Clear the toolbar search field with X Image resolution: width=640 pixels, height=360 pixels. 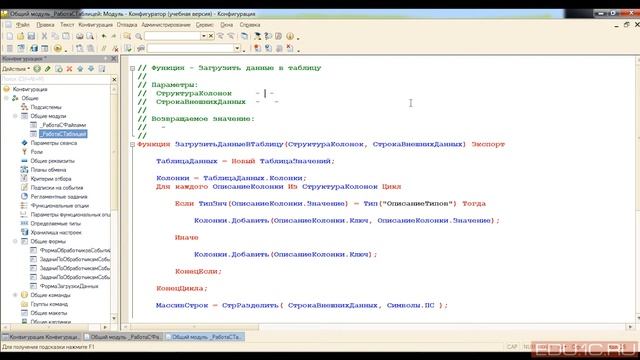pyautogui.click(x=211, y=36)
